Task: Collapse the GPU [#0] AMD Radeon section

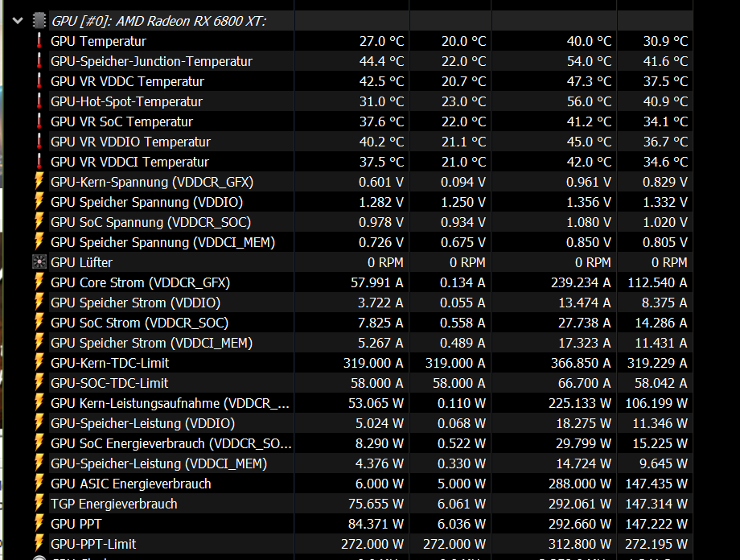Action: tap(18, 21)
